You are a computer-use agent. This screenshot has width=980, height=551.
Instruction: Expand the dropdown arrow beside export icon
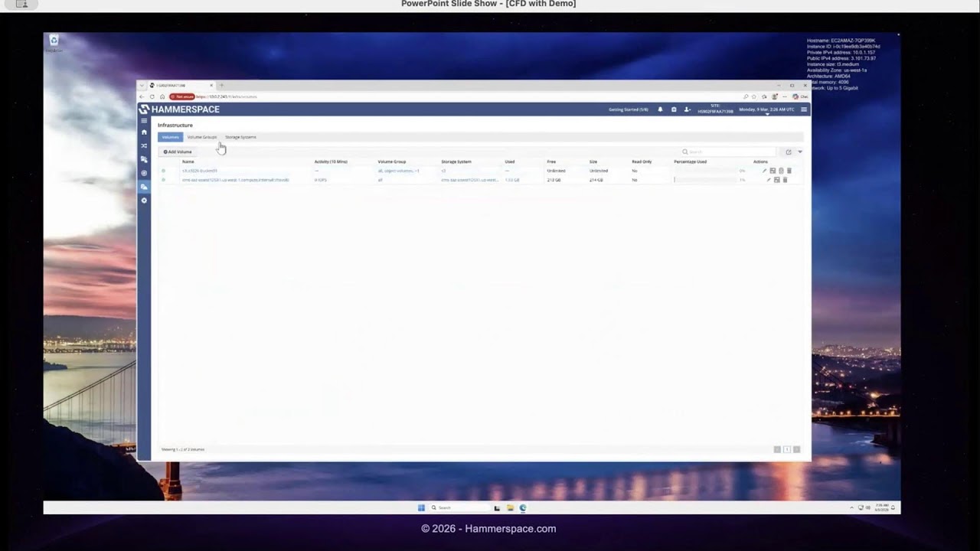pyautogui.click(x=800, y=152)
